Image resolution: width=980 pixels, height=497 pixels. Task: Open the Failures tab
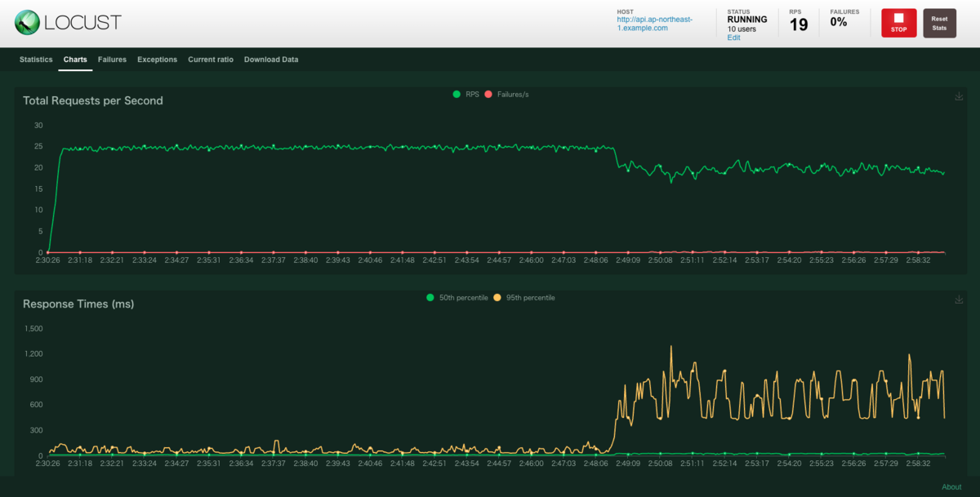[x=112, y=60]
